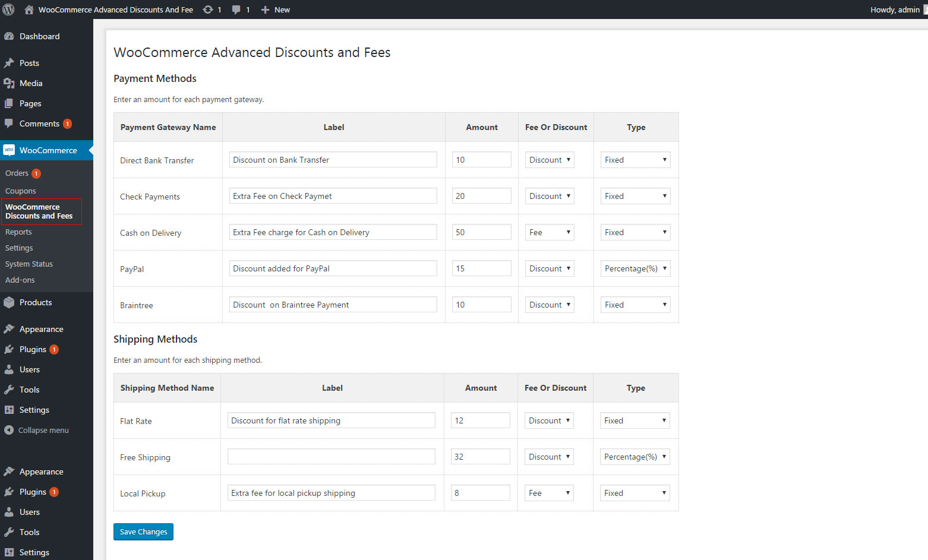Click the first Plugins plug icon

(x=9, y=349)
